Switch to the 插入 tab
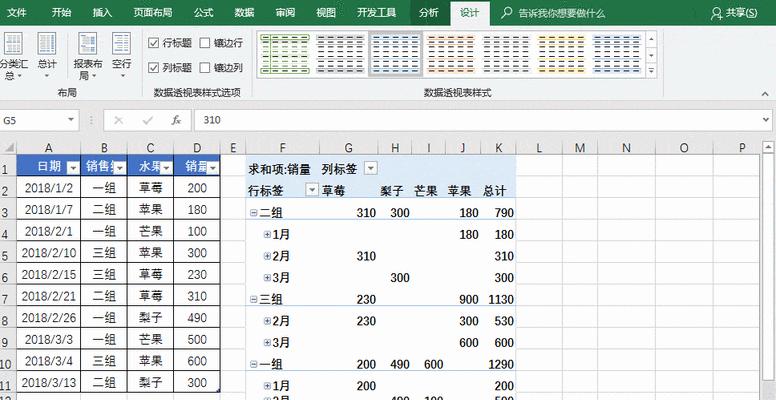The image size is (776, 400). tap(102, 13)
